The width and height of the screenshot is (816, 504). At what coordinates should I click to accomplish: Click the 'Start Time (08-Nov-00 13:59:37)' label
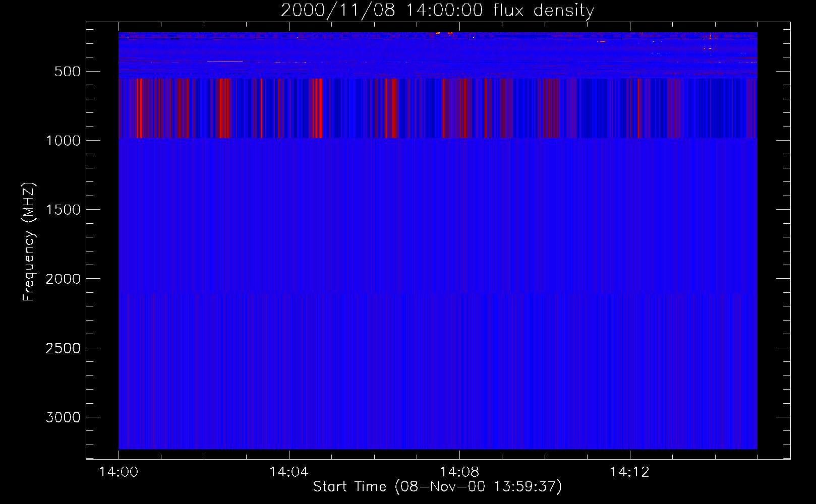point(437,487)
